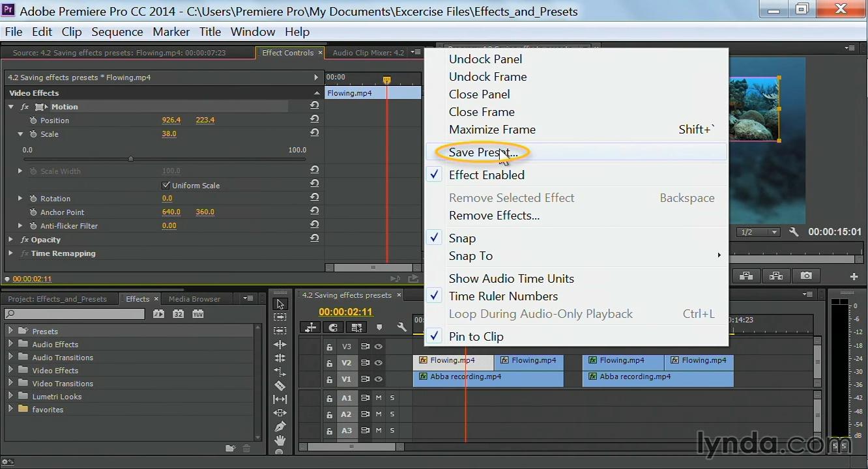Hide the V2 track output with eye icon
Viewport: 868px width, 469px height.
[378, 363]
